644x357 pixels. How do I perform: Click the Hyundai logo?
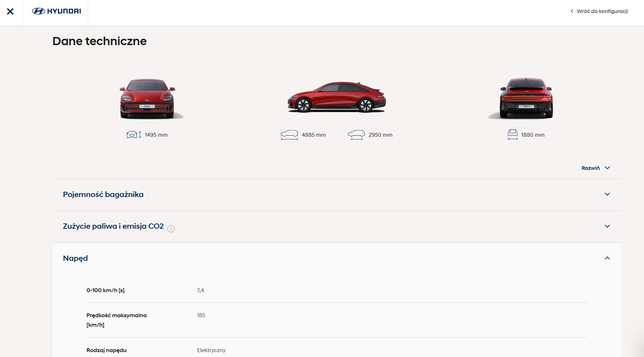point(56,11)
